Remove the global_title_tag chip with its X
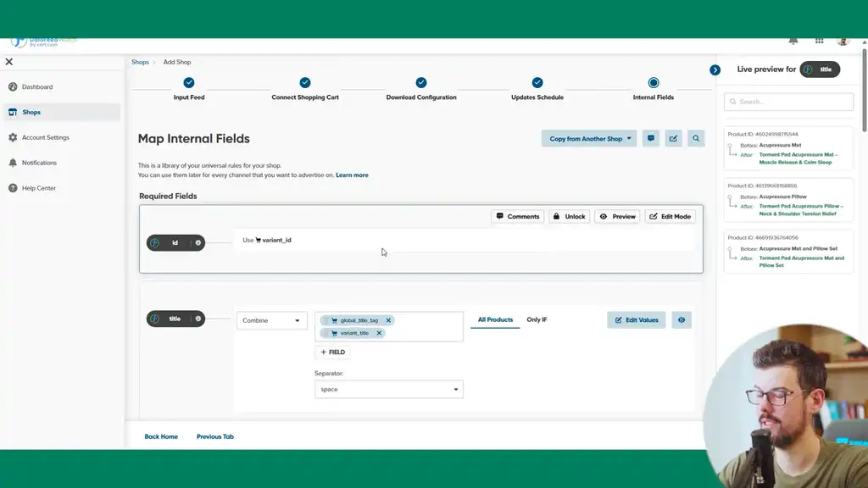Screen dimensions: 868x488 tap(388, 320)
